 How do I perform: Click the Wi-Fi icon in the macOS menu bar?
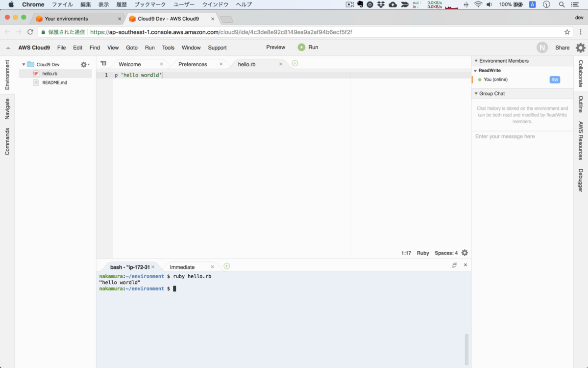coord(478,4)
